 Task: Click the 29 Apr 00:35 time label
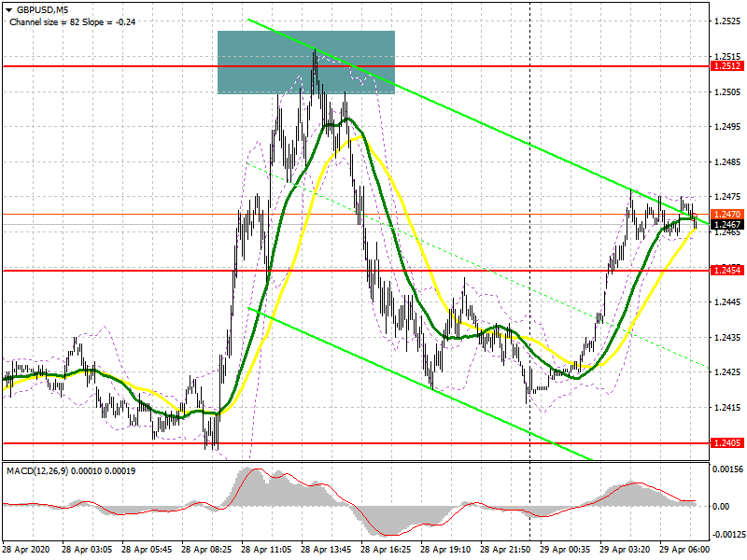565,550
